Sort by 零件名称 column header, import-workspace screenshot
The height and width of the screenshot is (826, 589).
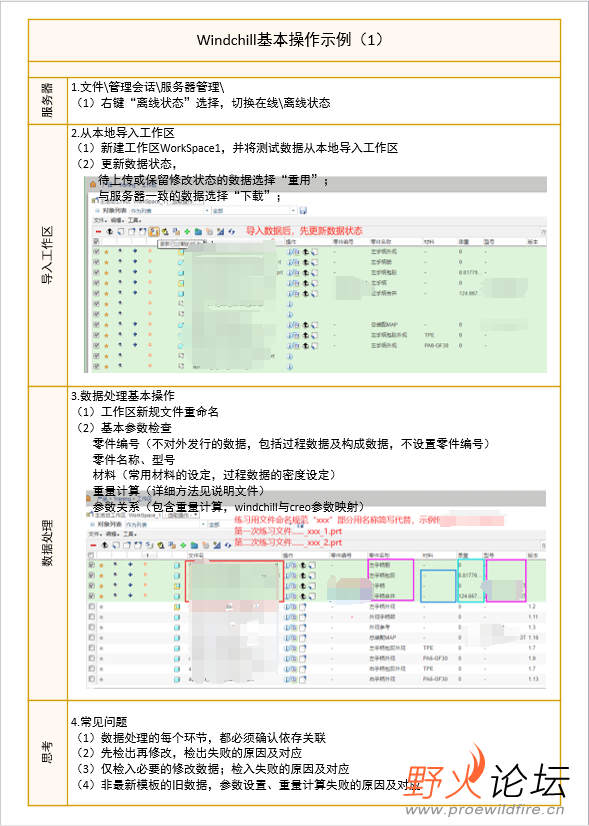[381, 241]
